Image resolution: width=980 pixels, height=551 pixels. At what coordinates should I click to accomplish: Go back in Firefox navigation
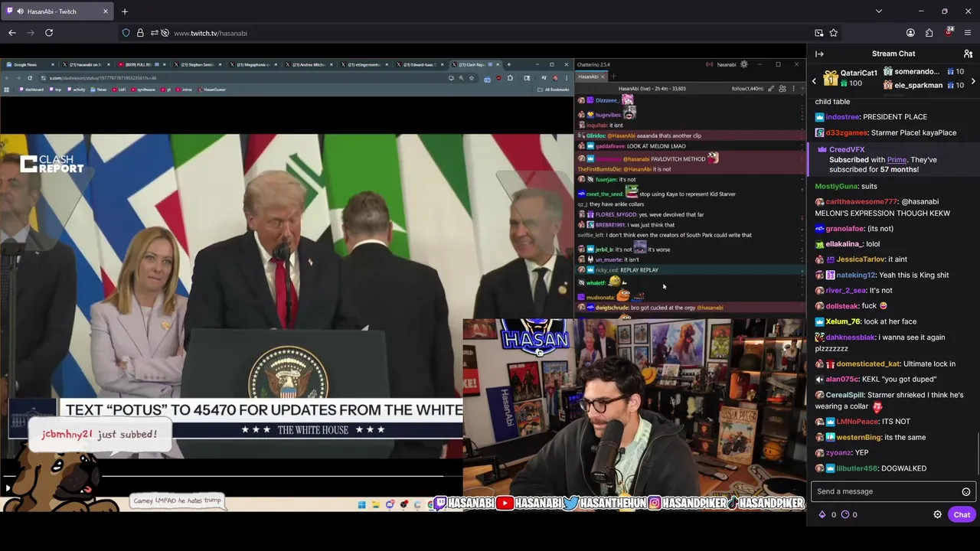coord(12,33)
